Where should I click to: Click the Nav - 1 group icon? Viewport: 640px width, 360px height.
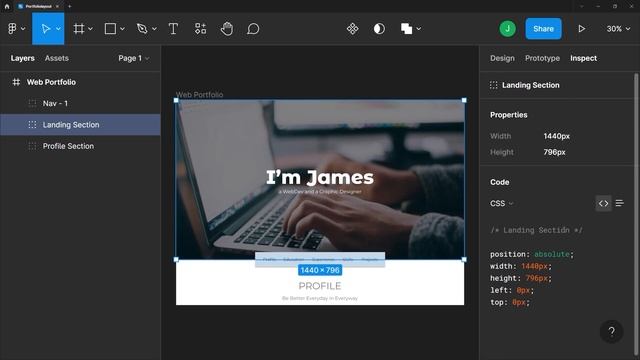[32, 103]
